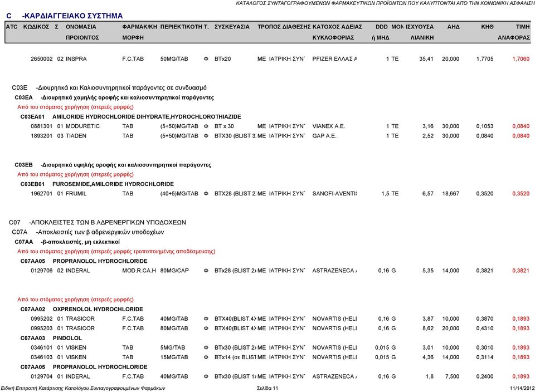This screenshot has height=392, width=535.
Task: Select red line mentioning "τροποποιημένης αποδέσμευσης"
Action: coord(116,252)
